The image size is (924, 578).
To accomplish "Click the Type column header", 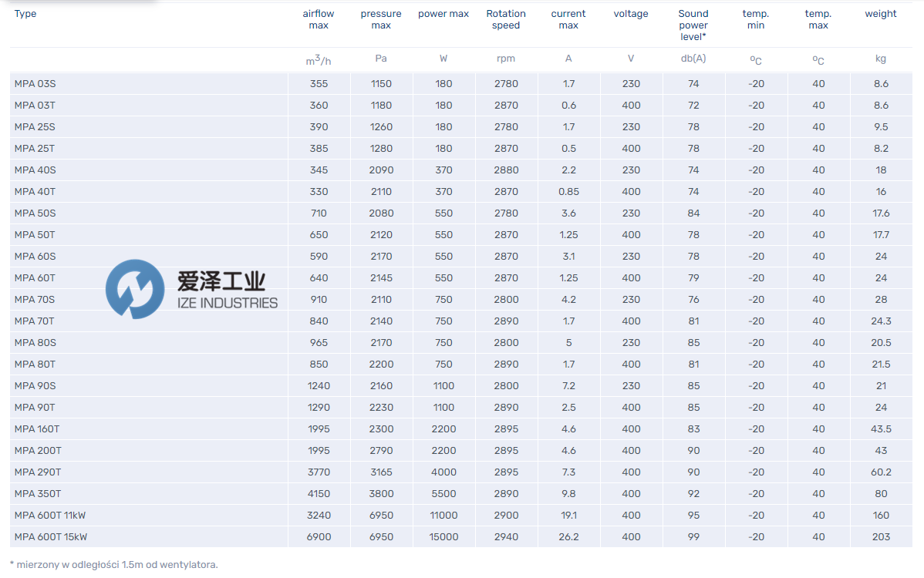I will coord(25,14).
